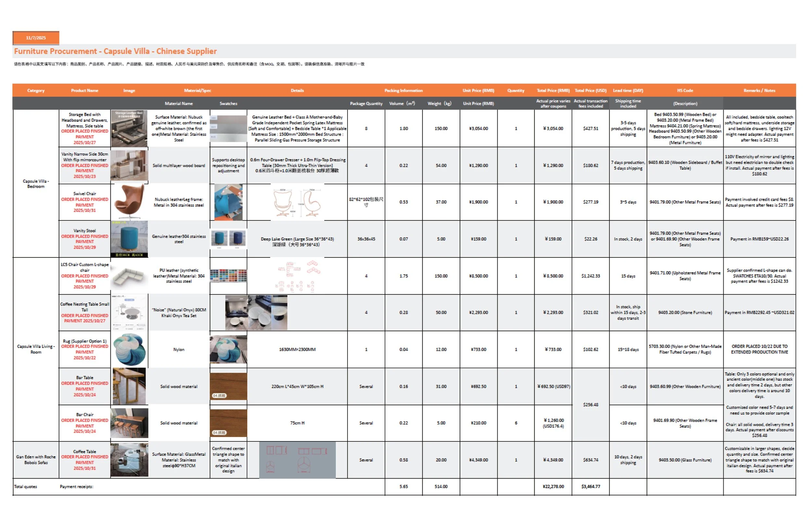Viewport: 812px width, 526px height.
Task: Click the Coffee Nesting Table product image
Action: pyautogui.click(x=129, y=312)
